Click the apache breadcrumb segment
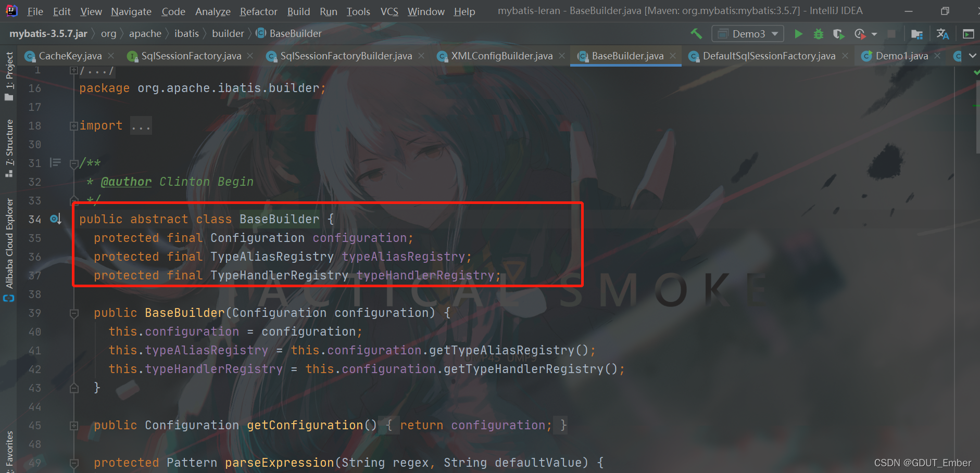980x473 pixels. (x=145, y=34)
